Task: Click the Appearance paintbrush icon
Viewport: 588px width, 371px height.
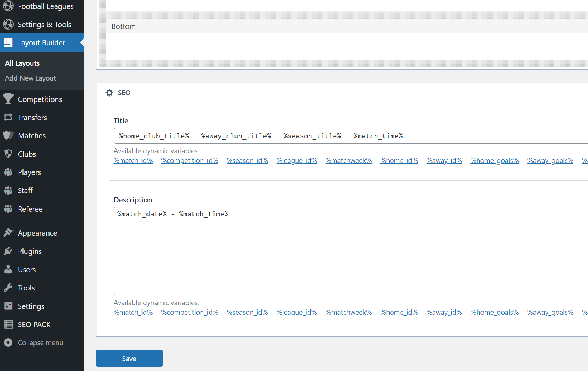Action: coord(8,233)
